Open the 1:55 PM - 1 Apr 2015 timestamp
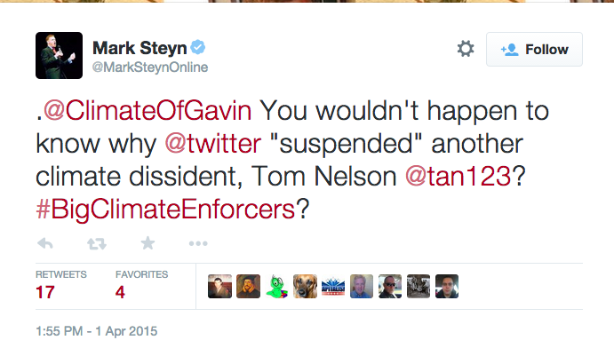 (96, 331)
